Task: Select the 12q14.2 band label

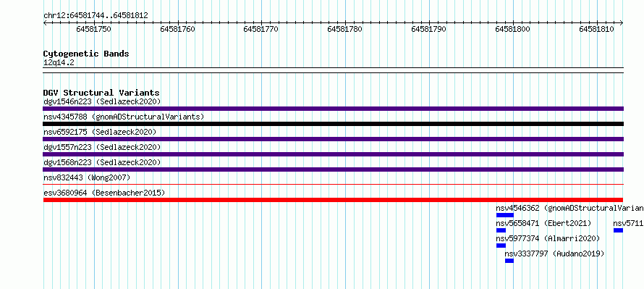Action: pos(59,63)
